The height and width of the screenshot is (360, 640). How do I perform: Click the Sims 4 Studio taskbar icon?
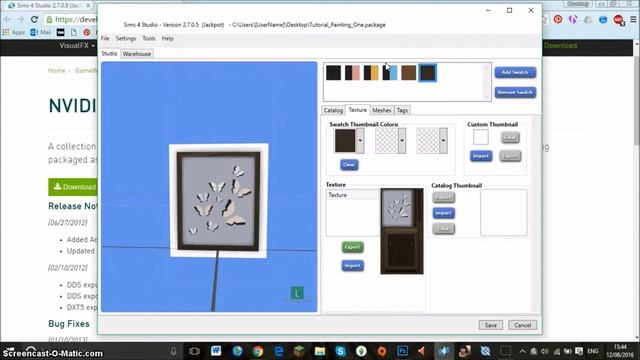444,351
